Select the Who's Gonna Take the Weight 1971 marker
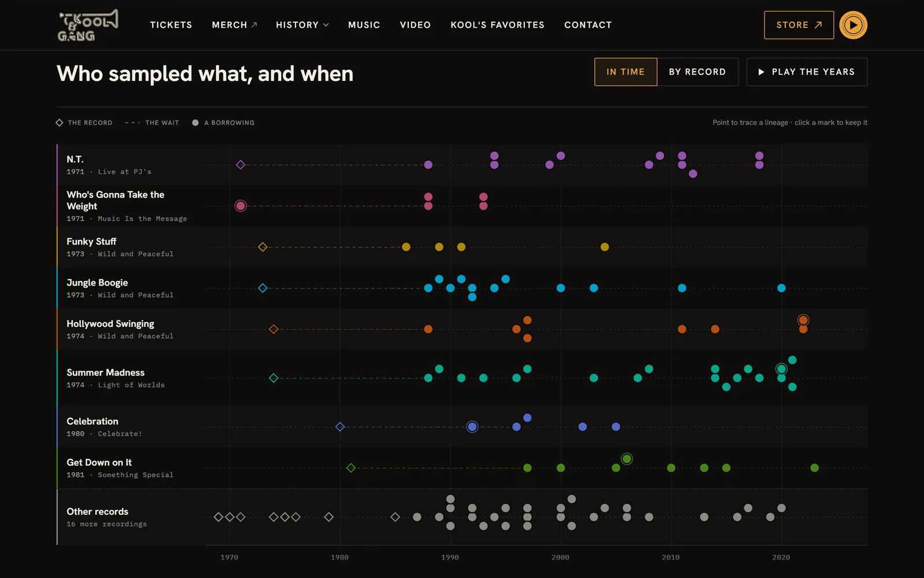This screenshot has width=924, height=578. [x=241, y=206]
